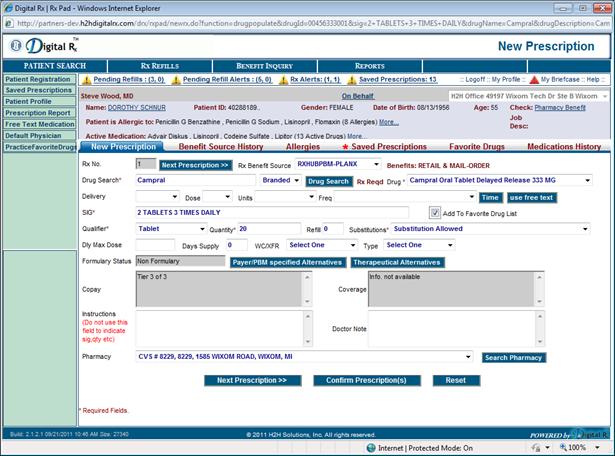Click the SIG text input field
Viewport: 615px width, 456px height.
click(x=270, y=212)
